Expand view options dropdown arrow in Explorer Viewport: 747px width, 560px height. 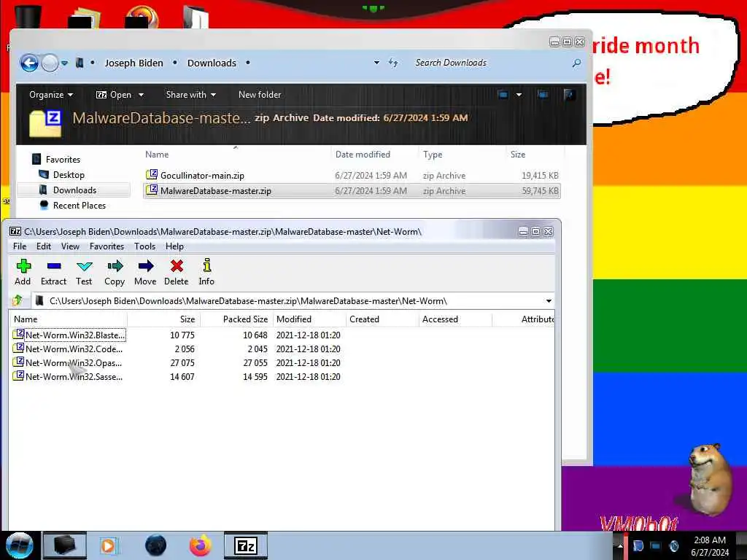tap(519, 94)
